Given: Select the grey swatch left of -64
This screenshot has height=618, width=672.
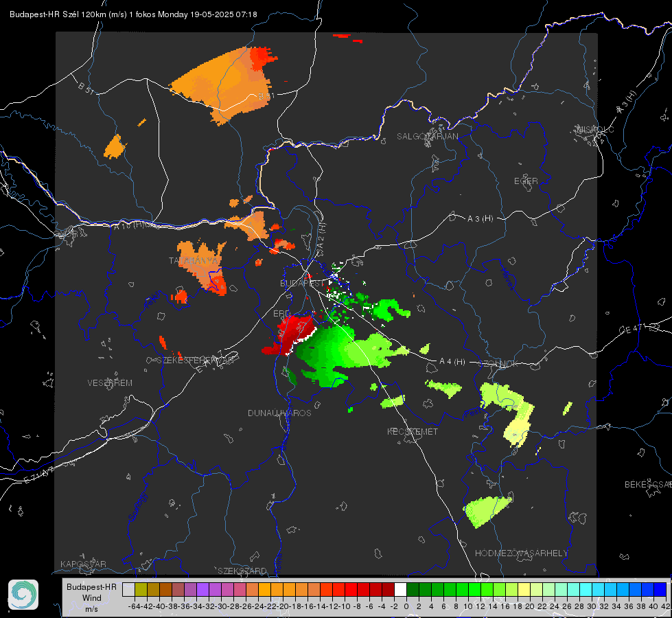Looking at the screenshot, I should [128, 589].
